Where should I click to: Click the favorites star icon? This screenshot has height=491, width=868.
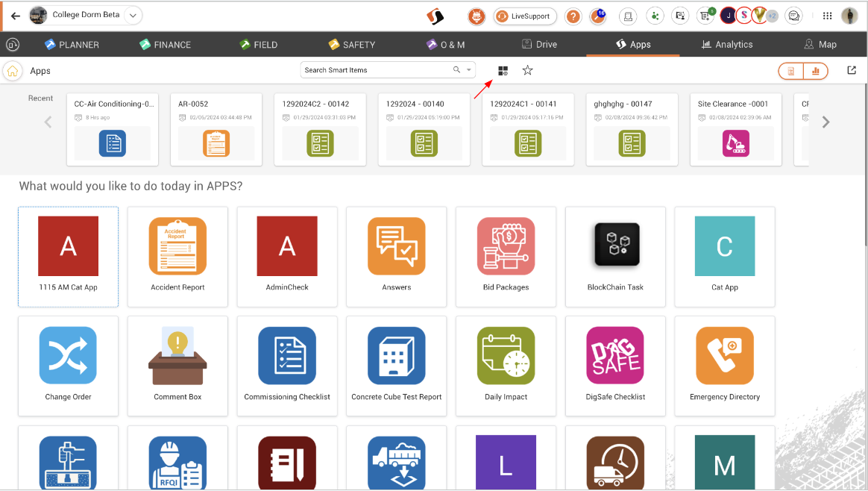click(x=527, y=70)
